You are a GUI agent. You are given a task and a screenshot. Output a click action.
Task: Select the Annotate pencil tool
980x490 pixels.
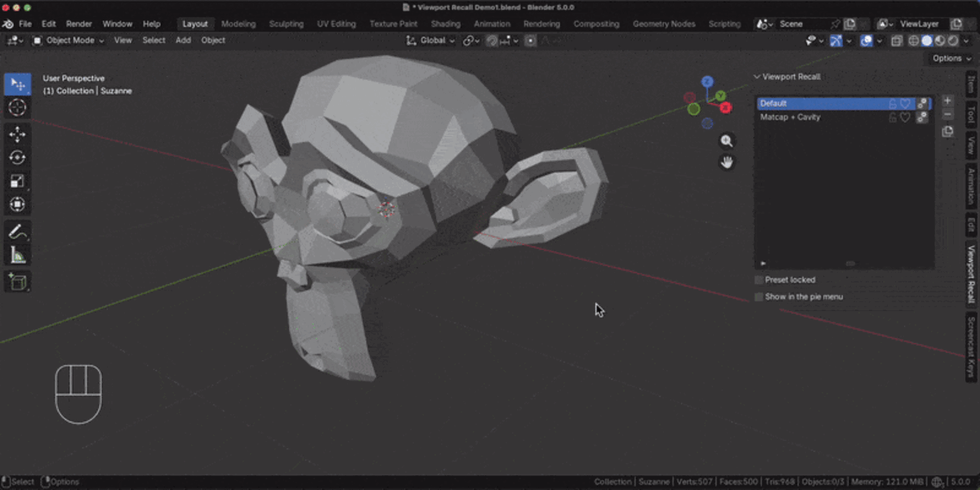17,232
